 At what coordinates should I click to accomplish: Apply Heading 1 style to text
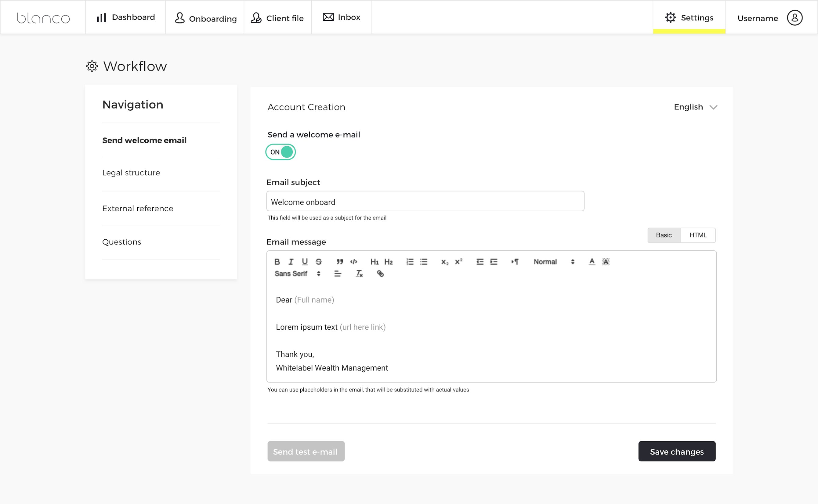tap(375, 262)
